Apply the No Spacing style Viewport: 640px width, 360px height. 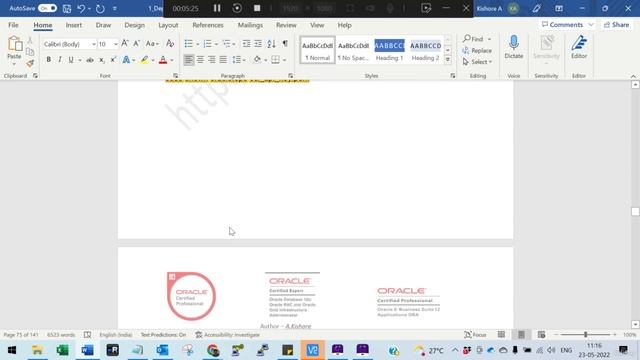(353, 50)
